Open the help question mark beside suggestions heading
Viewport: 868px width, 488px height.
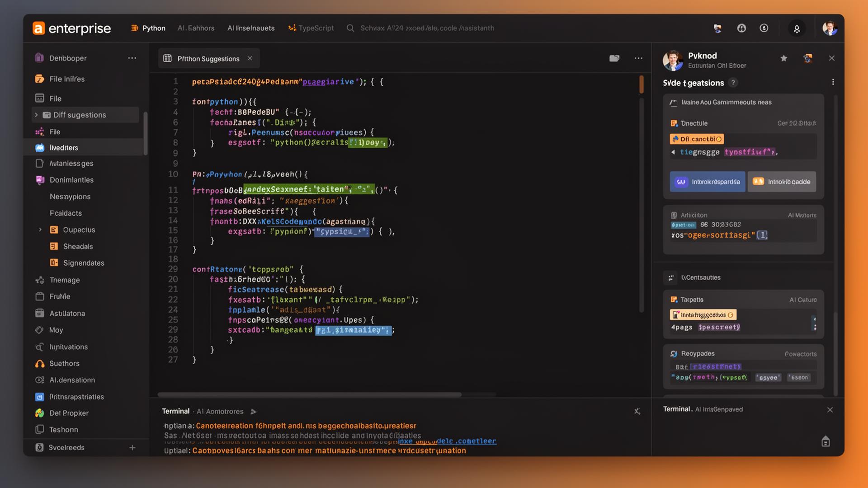pos(733,83)
